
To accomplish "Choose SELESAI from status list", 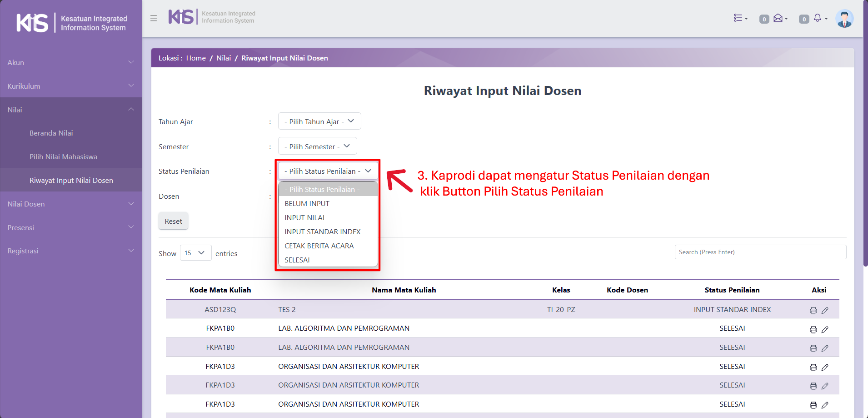I will 297,260.
